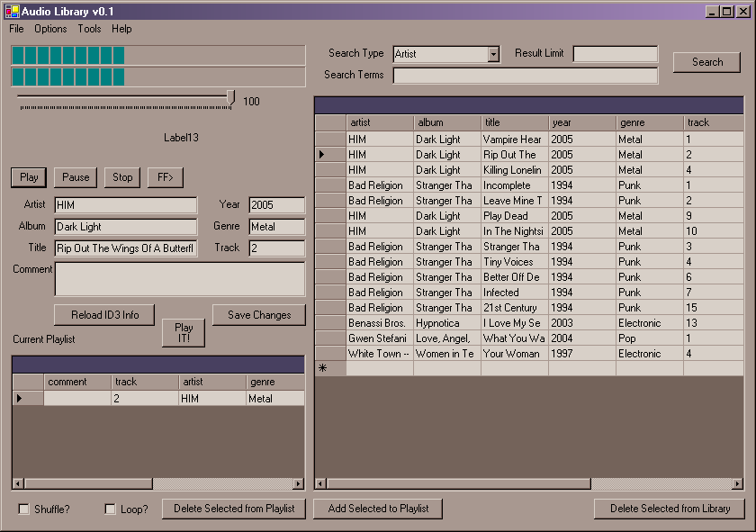The height and width of the screenshot is (532, 756).
Task: Toggle the Loop checkbox
Action: pos(111,509)
